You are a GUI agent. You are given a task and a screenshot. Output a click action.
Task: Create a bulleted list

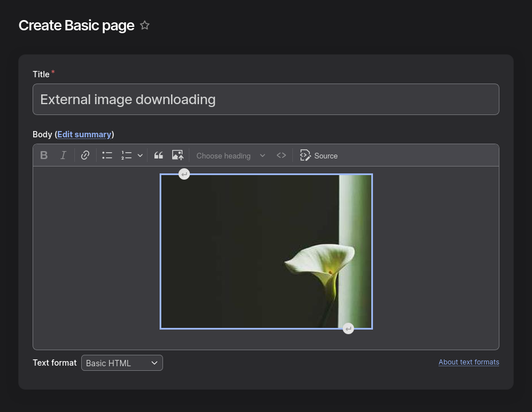click(107, 156)
